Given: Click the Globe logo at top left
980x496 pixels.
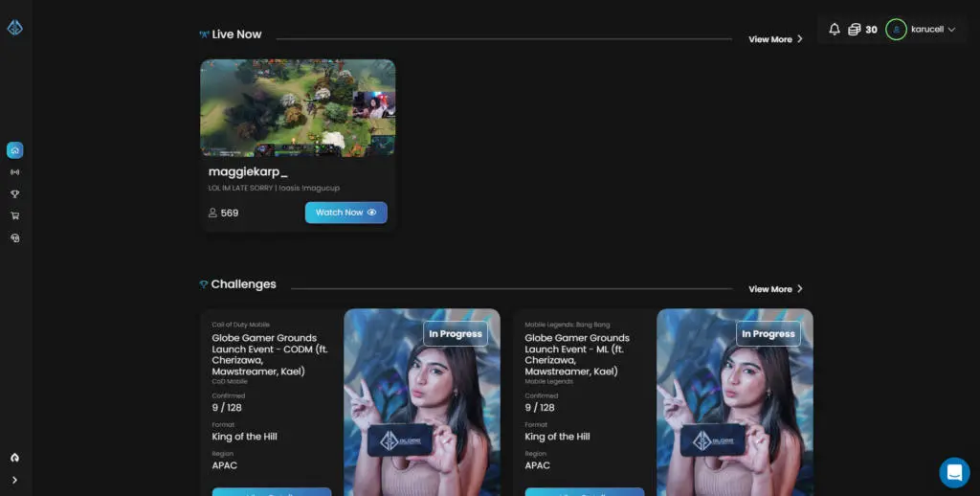Looking at the screenshot, I should click(15, 28).
